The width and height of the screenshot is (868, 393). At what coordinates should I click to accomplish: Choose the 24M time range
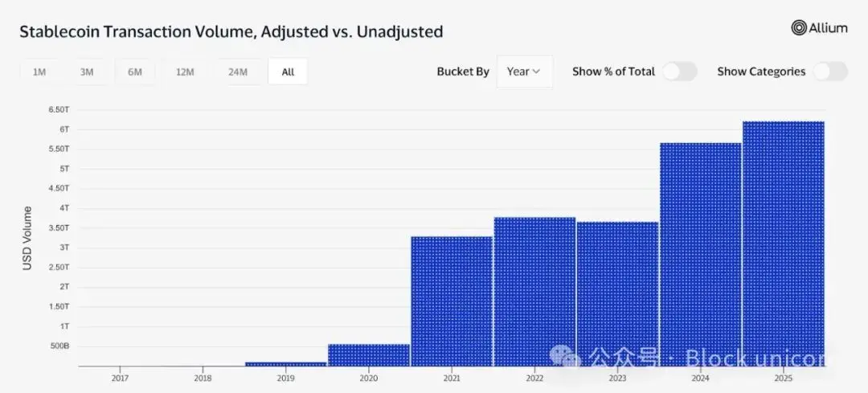(238, 72)
